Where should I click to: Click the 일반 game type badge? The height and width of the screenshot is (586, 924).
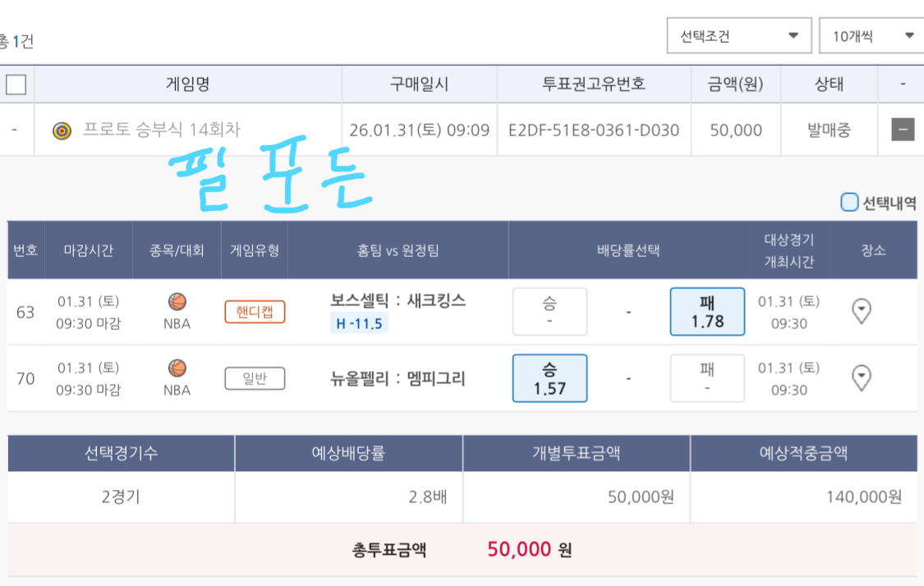[x=255, y=378]
